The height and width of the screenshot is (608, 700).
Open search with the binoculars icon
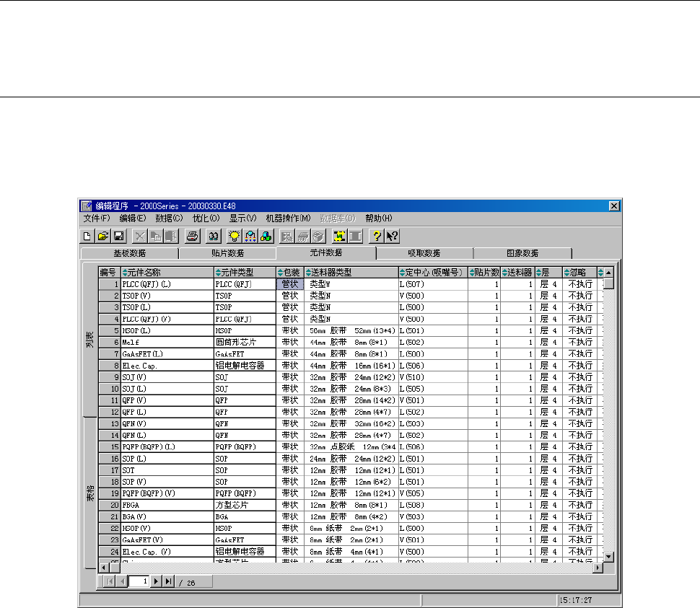tap(214, 236)
